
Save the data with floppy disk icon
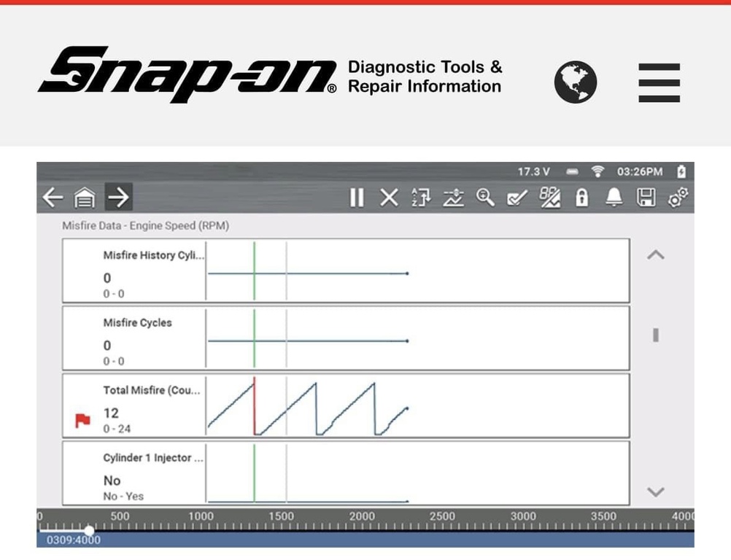[646, 198]
